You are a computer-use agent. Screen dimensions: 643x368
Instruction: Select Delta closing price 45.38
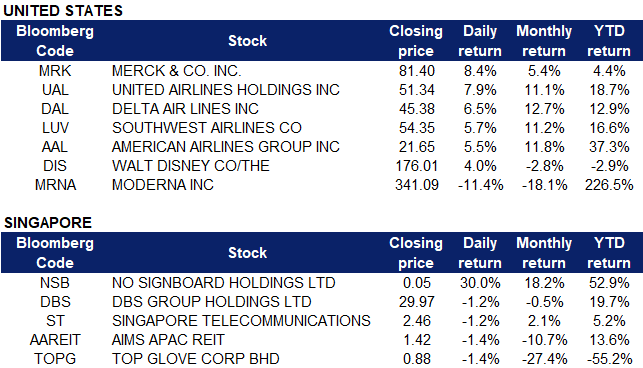coord(417,109)
